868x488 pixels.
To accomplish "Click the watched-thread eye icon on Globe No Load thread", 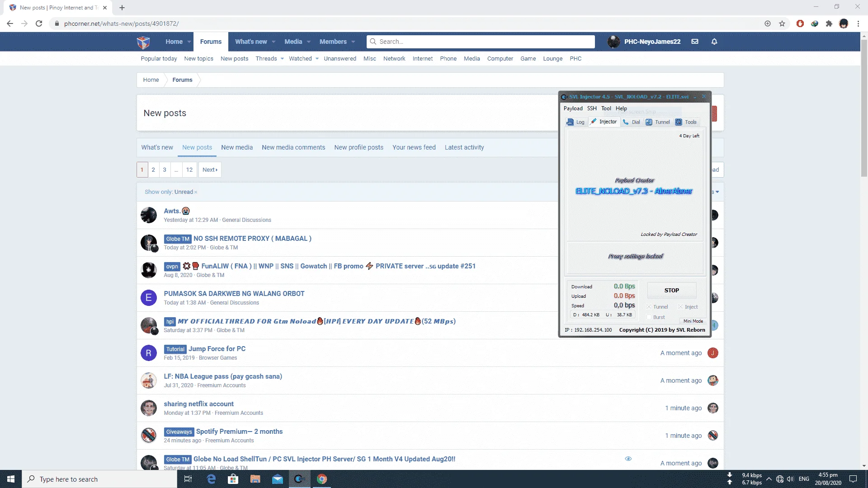I will coord(628,459).
